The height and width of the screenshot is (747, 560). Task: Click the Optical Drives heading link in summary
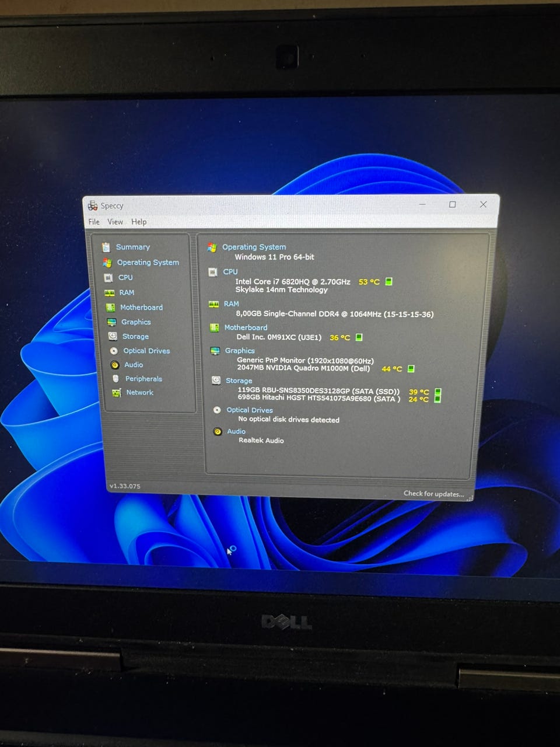tap(250, 410)
